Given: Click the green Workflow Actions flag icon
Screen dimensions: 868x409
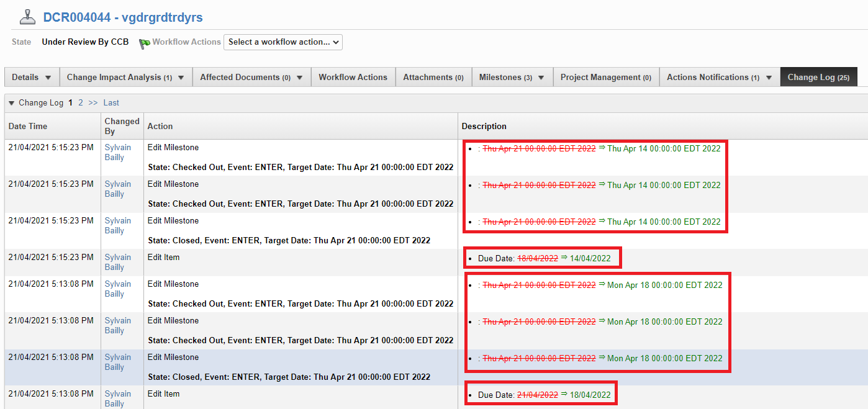Looking at the screenshot, I should [143, 42].
